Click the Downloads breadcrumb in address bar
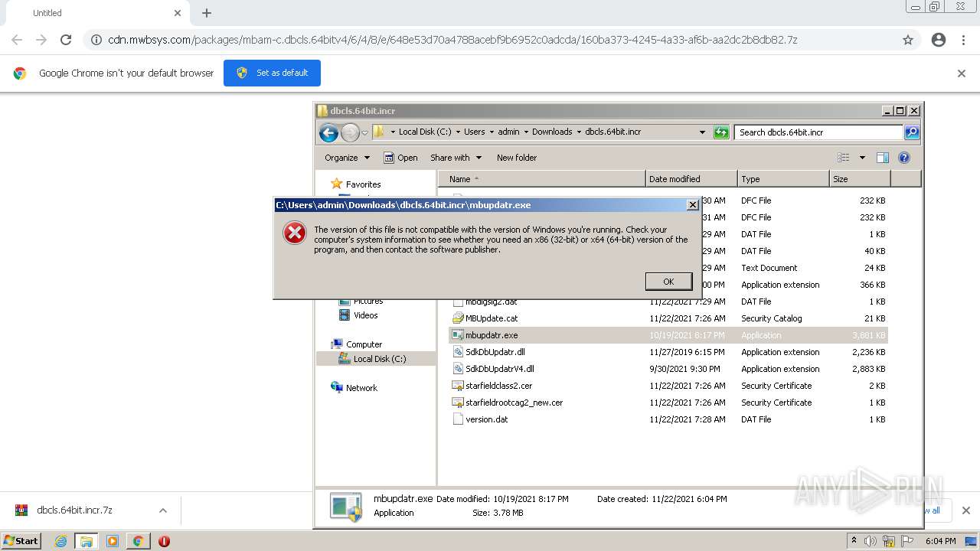 (552, 132)
